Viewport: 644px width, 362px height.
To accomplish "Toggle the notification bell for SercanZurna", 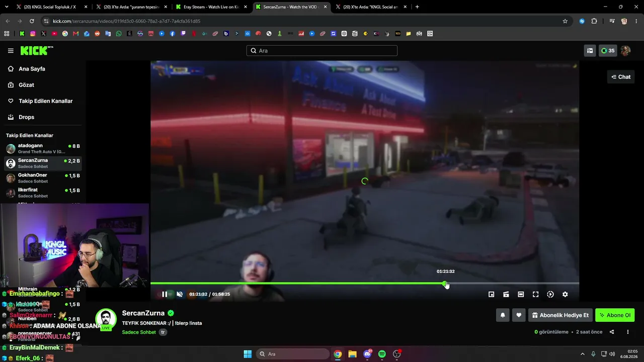I will pyautogui.click(x=503, y=315).
